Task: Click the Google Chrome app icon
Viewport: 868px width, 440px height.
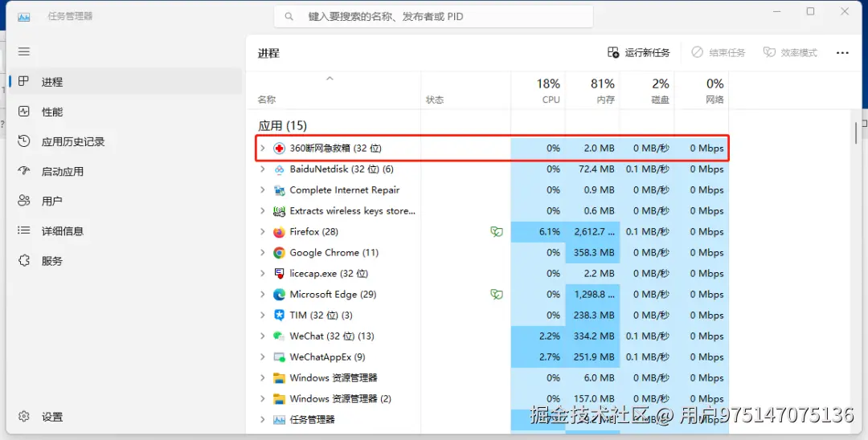Action: coord(279,253)
